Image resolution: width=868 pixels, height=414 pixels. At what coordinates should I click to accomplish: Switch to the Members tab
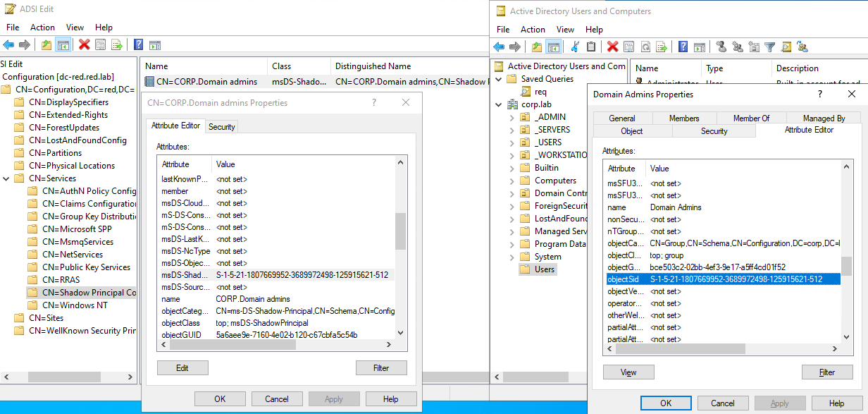[x=683, y=118]
